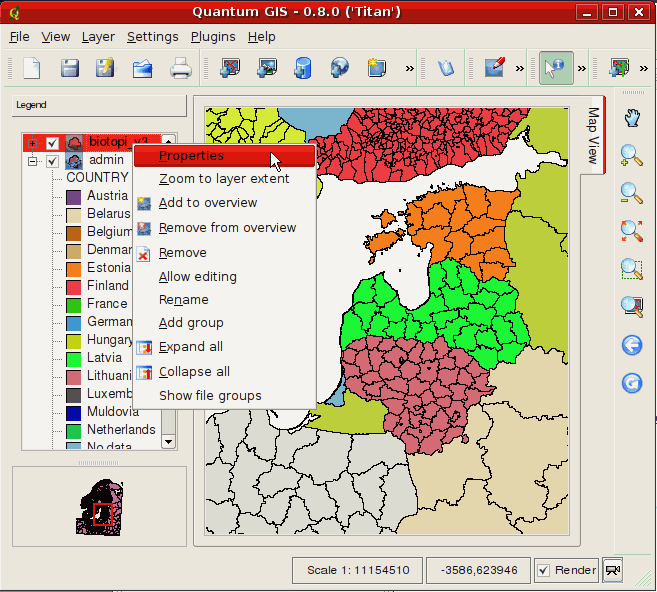Click legend scrollbar up arrow
Viewport: 657px width, 592px height.
[168, 139]
